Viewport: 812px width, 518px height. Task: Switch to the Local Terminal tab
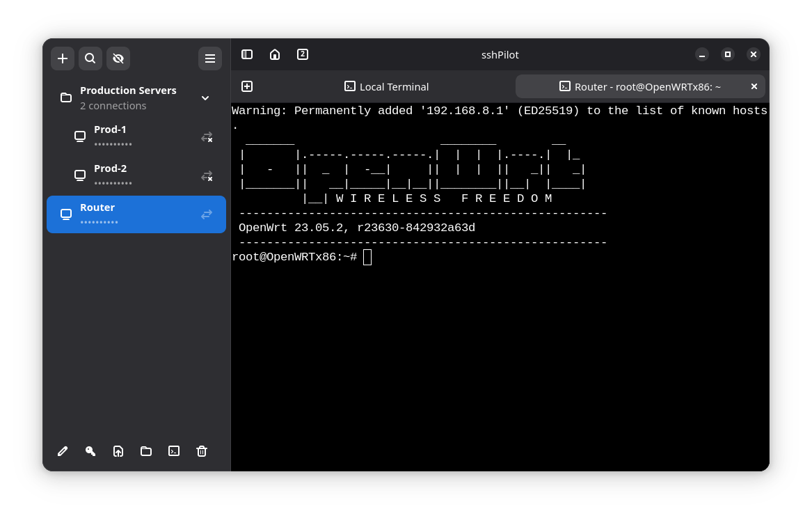point(387,86)
